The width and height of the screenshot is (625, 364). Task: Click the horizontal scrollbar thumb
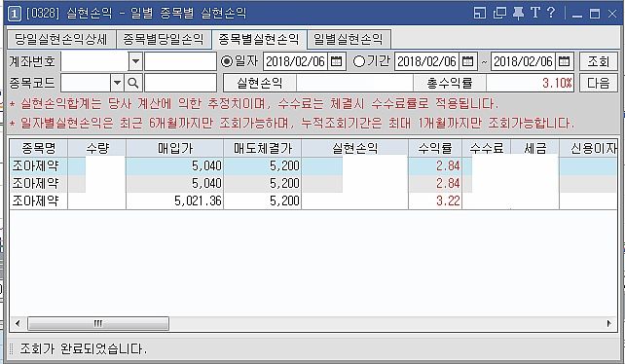pyautogui.click(x=98, y=323)
